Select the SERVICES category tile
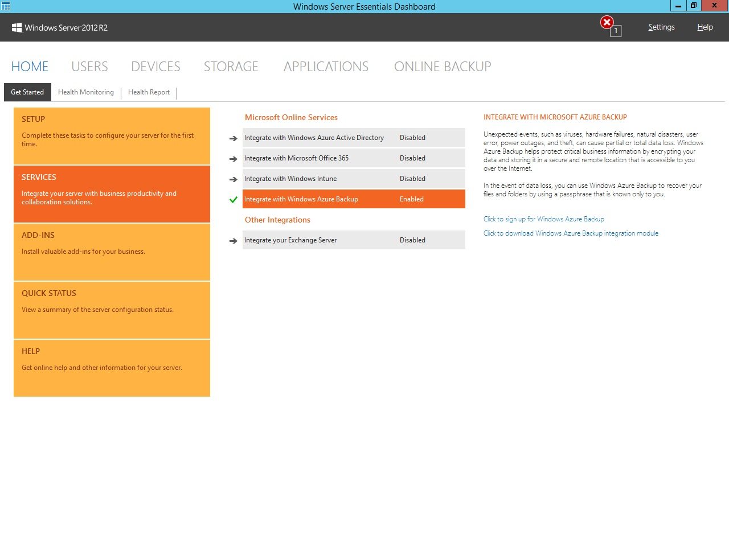This screenshot has width=729, height=560. [112, 194]
